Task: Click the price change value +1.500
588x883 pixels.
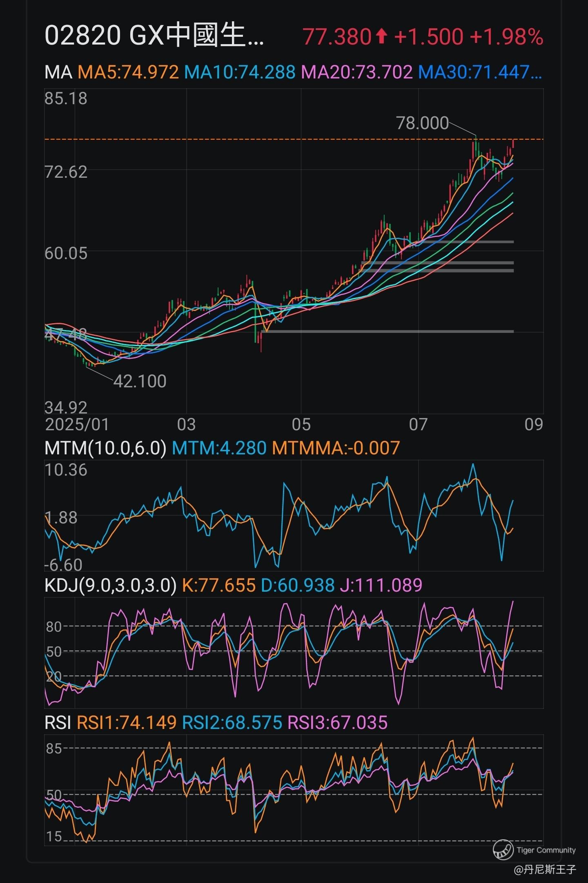Action: point(429,36)
